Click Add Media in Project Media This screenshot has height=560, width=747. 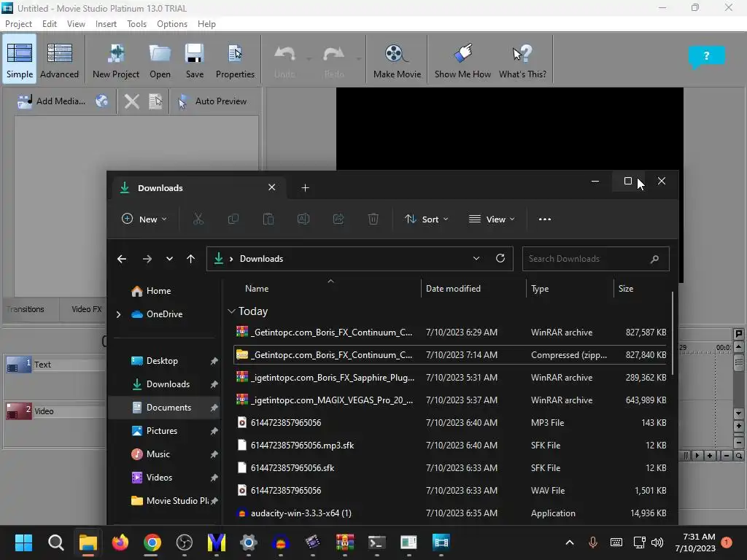point(51,101)
